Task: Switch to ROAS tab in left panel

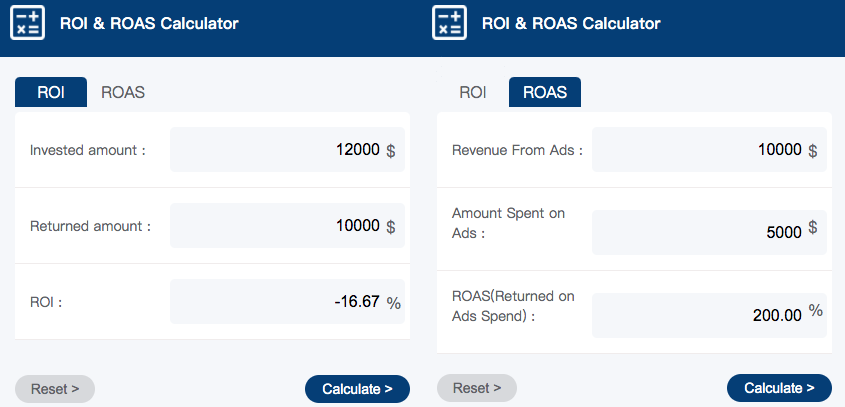Action: click(x=123, y=92)
